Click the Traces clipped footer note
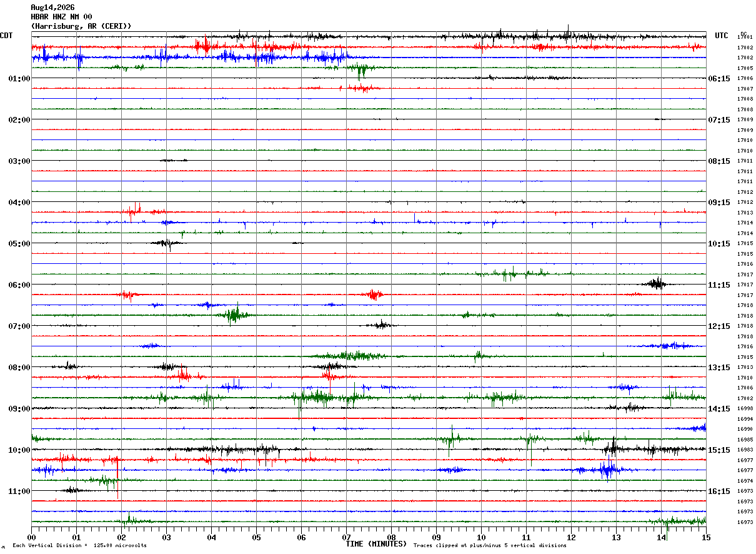756x554 pixels. 490,546
